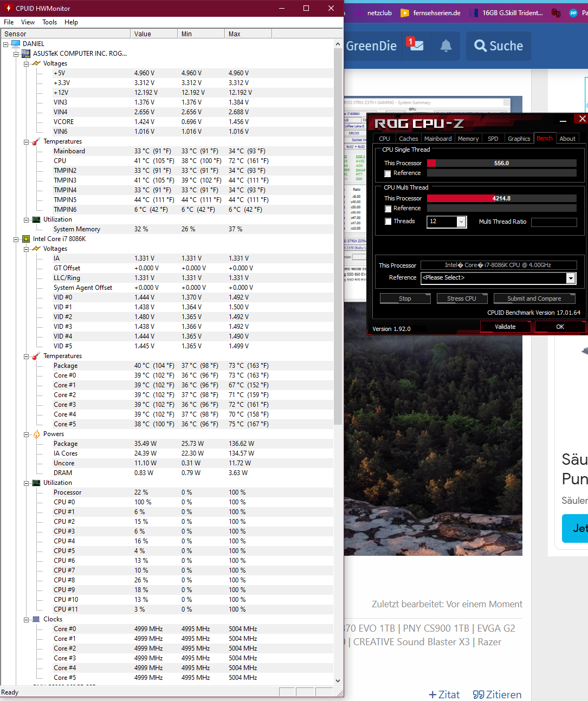
Task: Click the single thread score bar 556.0
Action: click(x=501, y=163)
